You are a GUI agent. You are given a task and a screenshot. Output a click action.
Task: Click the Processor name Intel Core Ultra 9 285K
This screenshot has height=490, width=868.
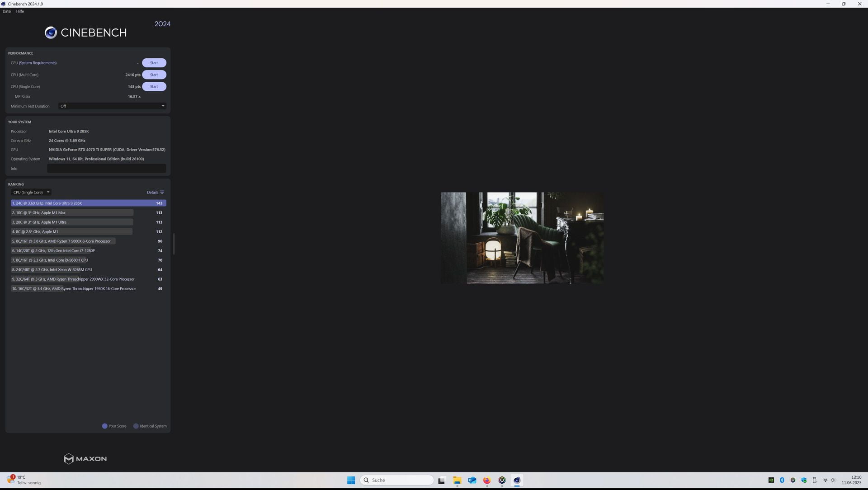pyautogui.click(x=69, y=131)
